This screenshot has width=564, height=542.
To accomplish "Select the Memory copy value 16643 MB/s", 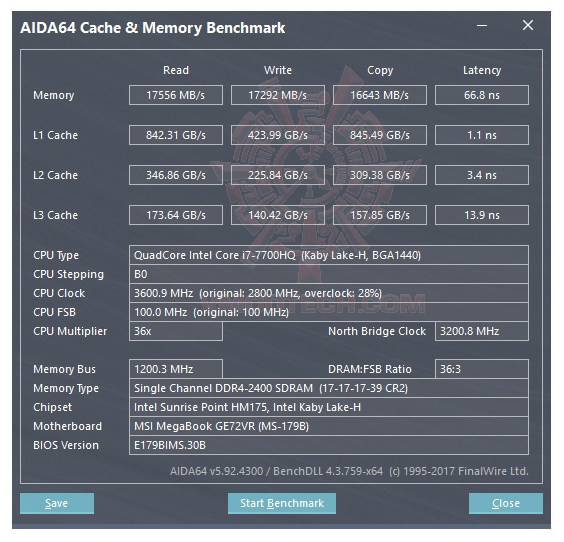I will [x=380, y=95].
